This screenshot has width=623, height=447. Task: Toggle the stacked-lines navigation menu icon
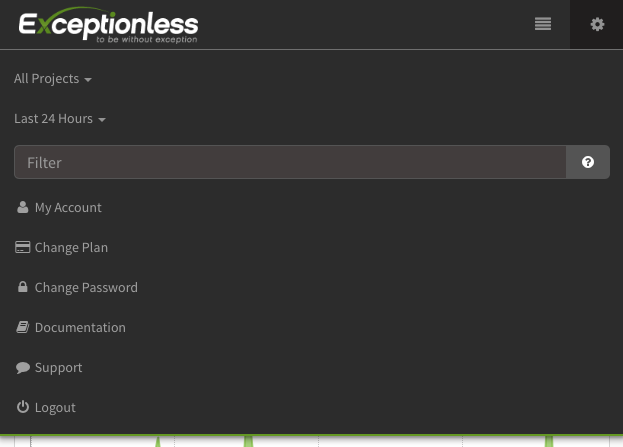(543, 25)
